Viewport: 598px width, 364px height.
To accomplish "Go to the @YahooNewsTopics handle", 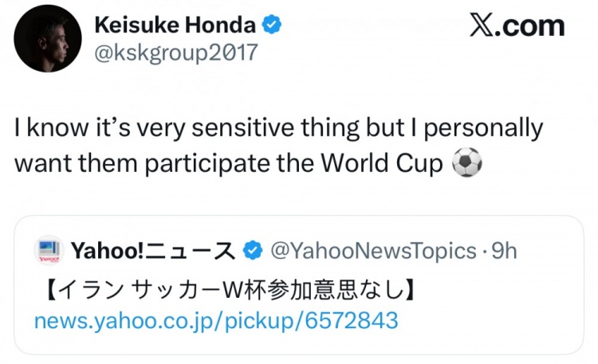I will [374, 251].
